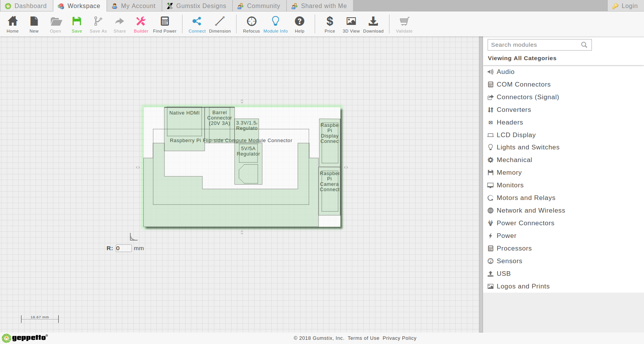Viewport: 644px width, 344px height.
Task: Click the corner radius icon
Action: point(133,237)
